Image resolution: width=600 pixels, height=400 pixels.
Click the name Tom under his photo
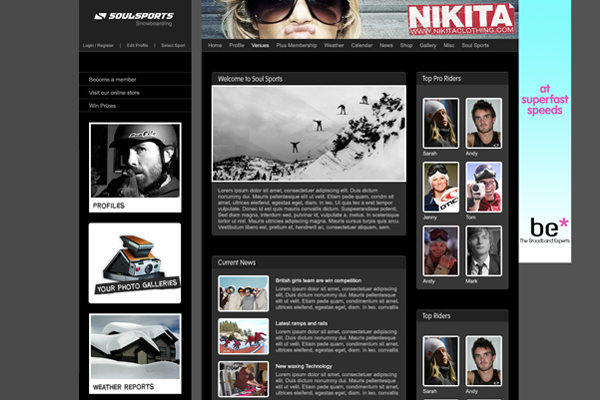(470, 217)
